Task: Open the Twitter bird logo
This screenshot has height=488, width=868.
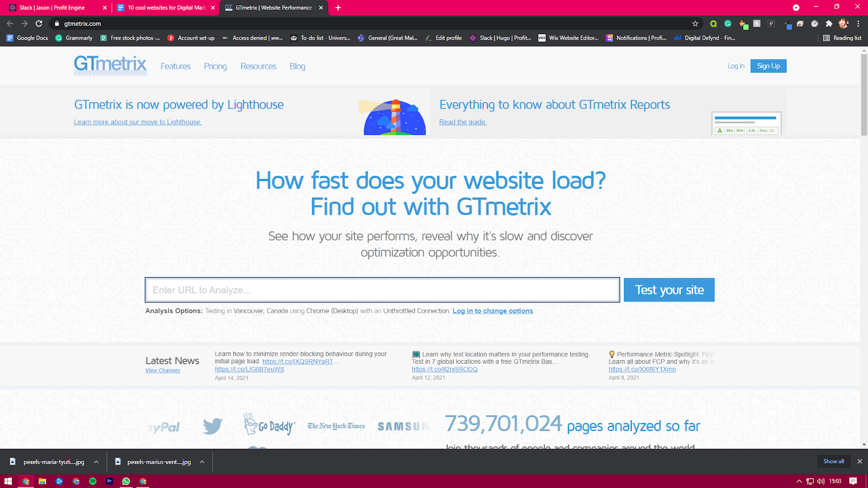Action: [x=213, y=426]
